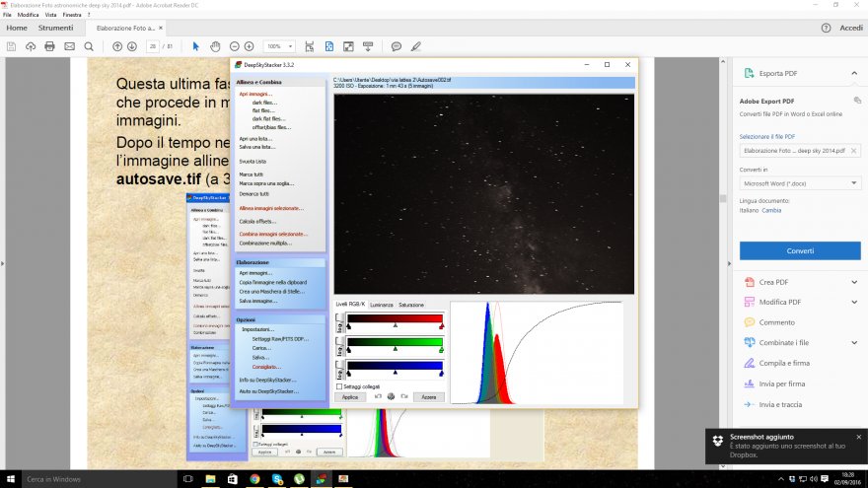
Task: Click the Cerca in Windows search box
Action: [x=100, y=479]
